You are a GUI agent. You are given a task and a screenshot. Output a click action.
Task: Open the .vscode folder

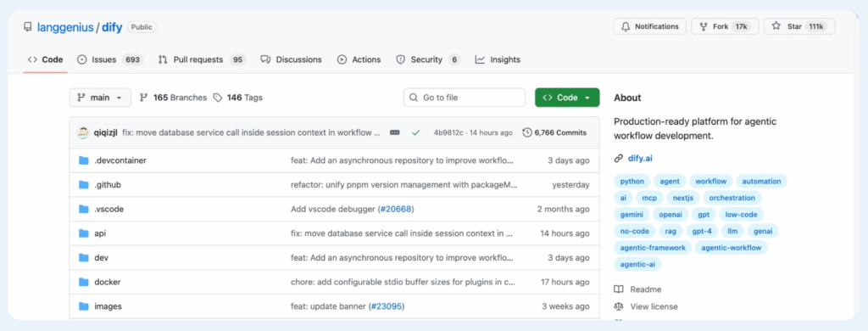tap(109, 209)
